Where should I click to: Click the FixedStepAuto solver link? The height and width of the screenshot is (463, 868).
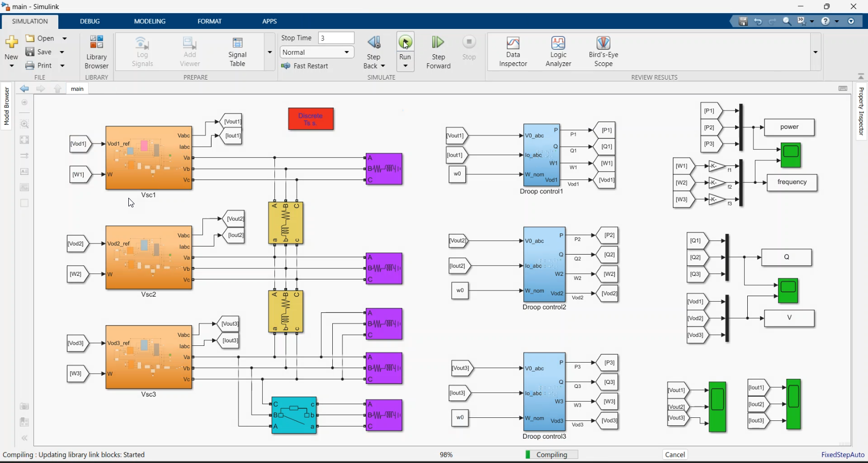[x=843, y=454]
